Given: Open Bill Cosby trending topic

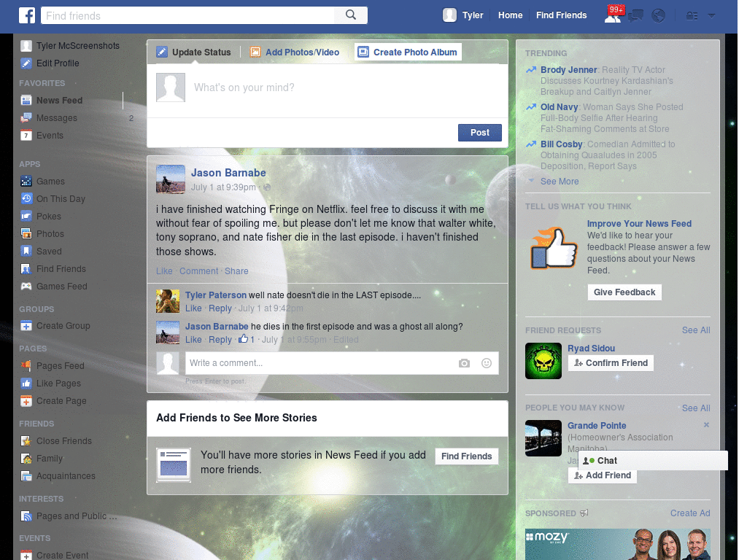Looking at the screenshot, I should pyautogui.click(x=561, y=144).
